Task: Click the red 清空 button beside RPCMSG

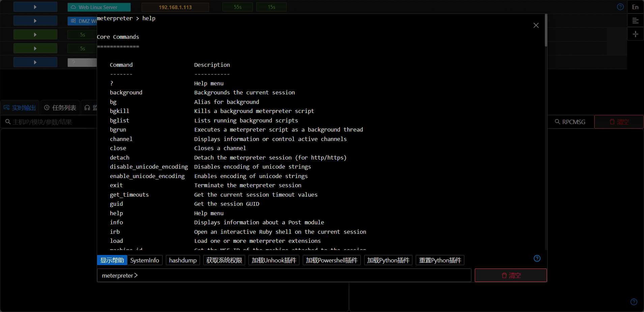Action: [x=619, y=122]
